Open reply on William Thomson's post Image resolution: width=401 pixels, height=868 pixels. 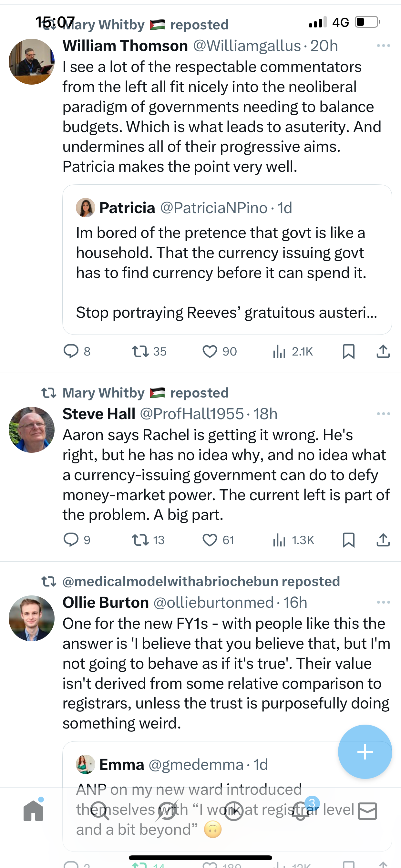tap(71, 351)
